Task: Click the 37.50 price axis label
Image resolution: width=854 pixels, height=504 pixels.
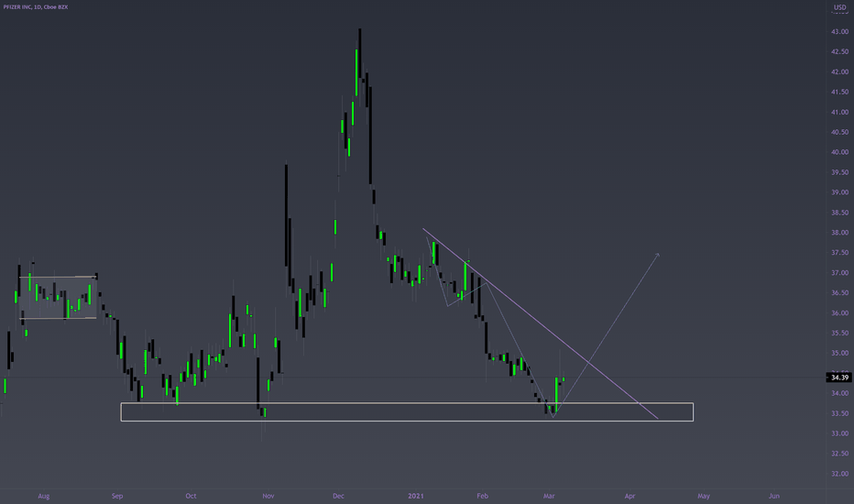Action: click(839, 253)
